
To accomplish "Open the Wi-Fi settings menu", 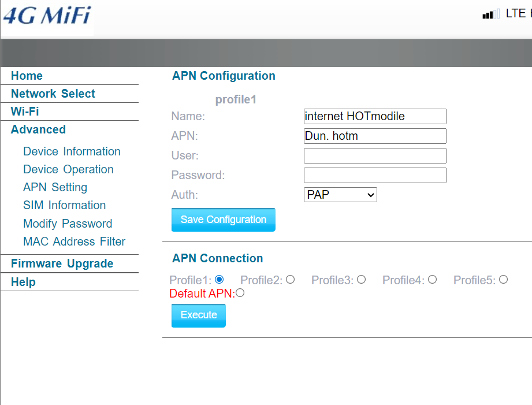I will coord(25,112).
